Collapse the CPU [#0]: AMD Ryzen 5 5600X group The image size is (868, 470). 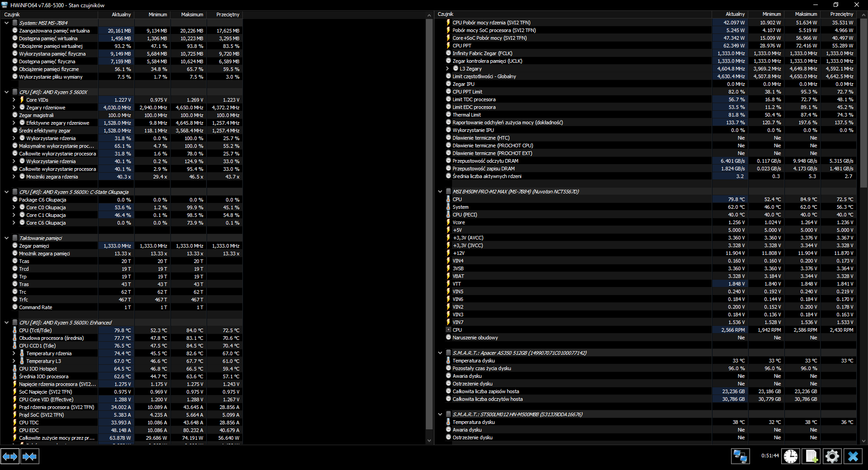pos(6,92)
